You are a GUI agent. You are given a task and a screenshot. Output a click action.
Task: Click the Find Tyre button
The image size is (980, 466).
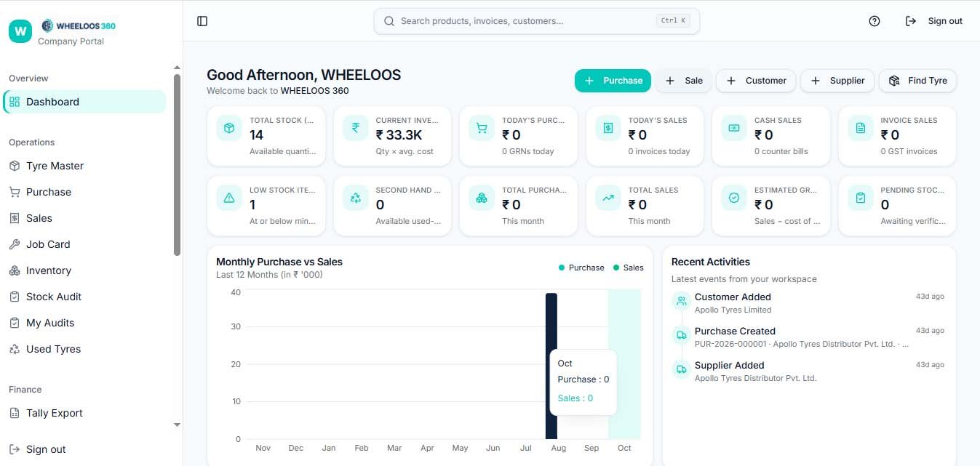point(917,81)
